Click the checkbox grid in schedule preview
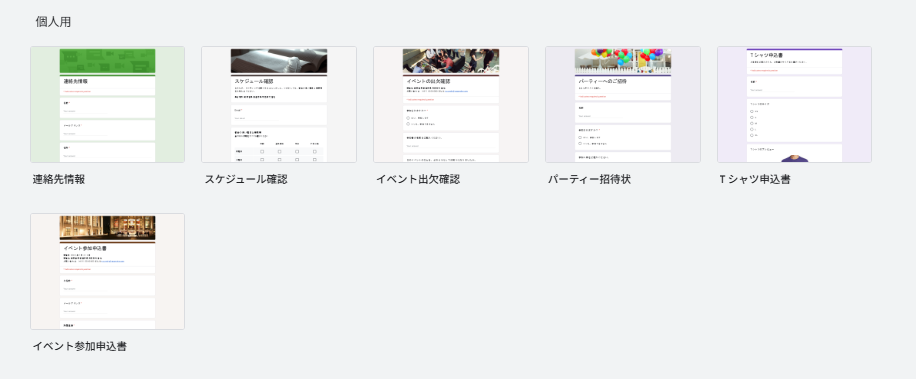This screenshot has width=916, height=379. coord(279,151)
